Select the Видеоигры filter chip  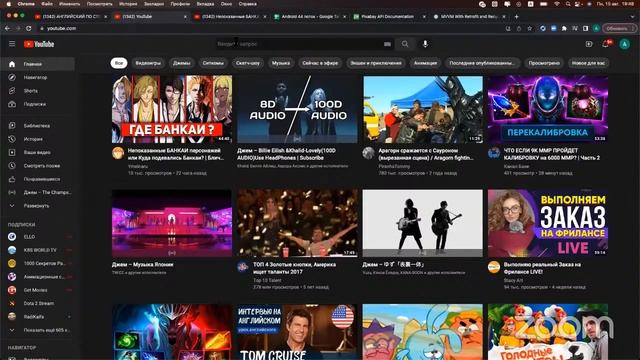click(148, 63)
